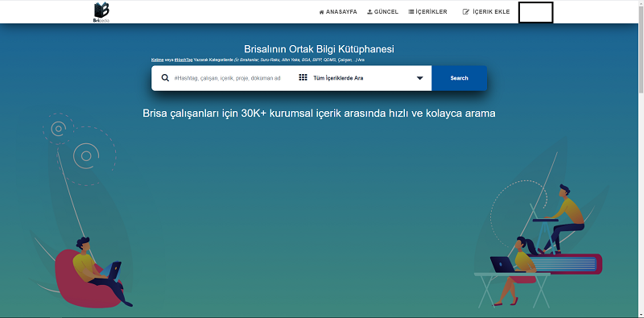Expand the category dropdown arrow
The width and height of the screenshot is (644, 318).
coord(419,78)
